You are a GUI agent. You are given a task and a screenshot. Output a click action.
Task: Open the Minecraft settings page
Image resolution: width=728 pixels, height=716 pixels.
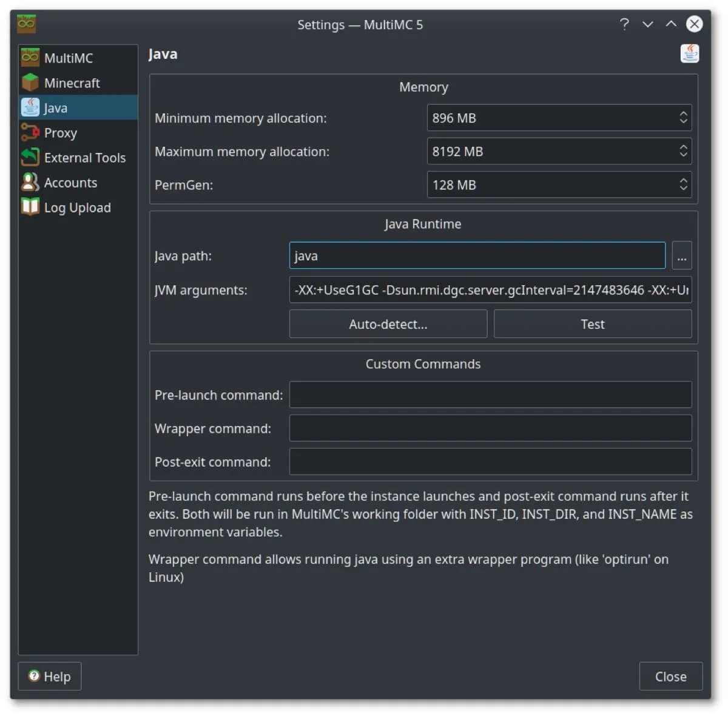coord(78,83)
